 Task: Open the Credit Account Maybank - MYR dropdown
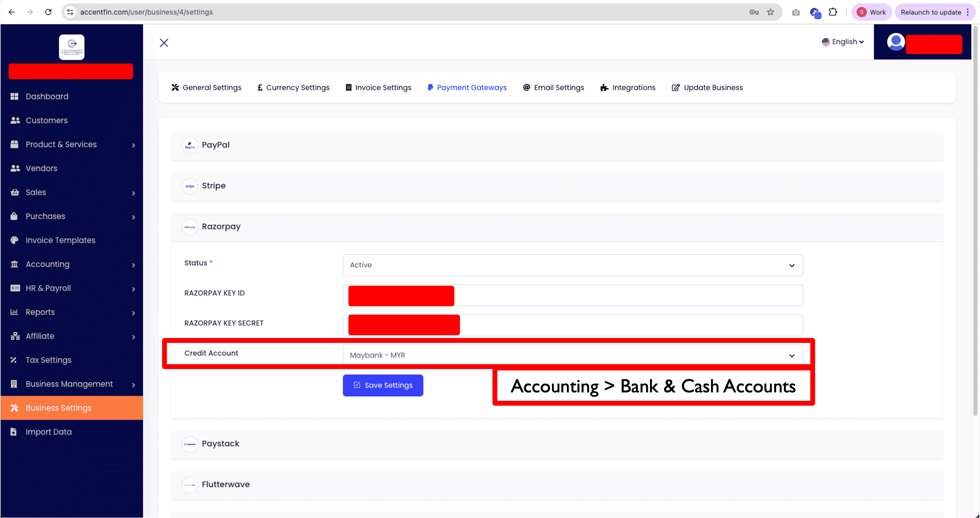coord(572,355)
